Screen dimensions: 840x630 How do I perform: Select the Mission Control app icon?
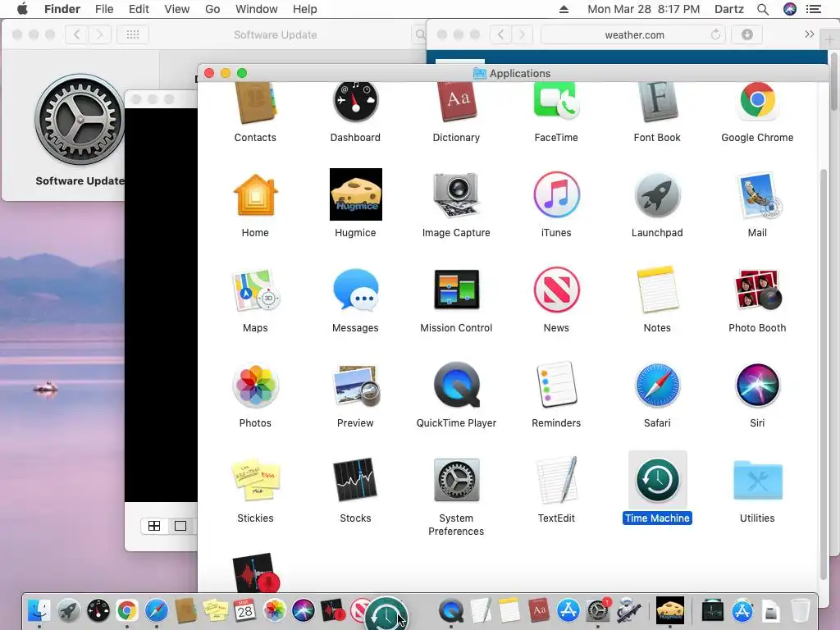[x=456, y=290]
